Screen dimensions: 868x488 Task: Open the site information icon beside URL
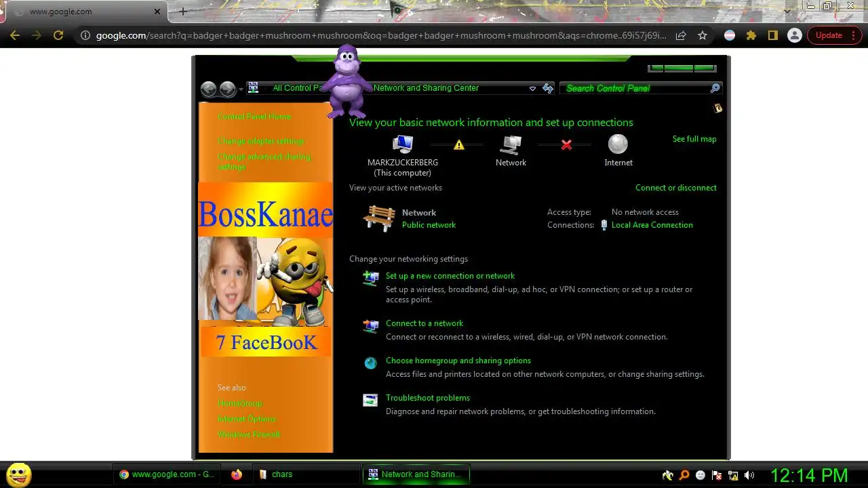[x=85, y=35]
